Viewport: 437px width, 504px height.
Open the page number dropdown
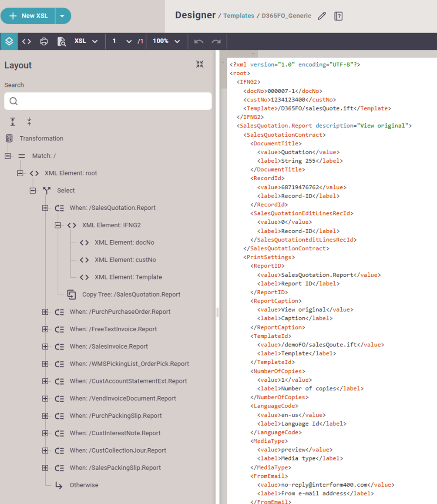click(121, 41)
